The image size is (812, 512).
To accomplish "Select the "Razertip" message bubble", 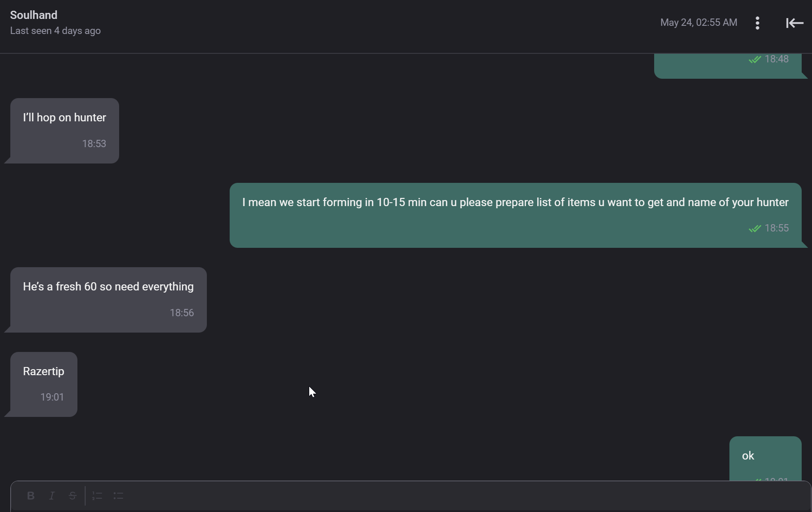I will pos(44,384).
